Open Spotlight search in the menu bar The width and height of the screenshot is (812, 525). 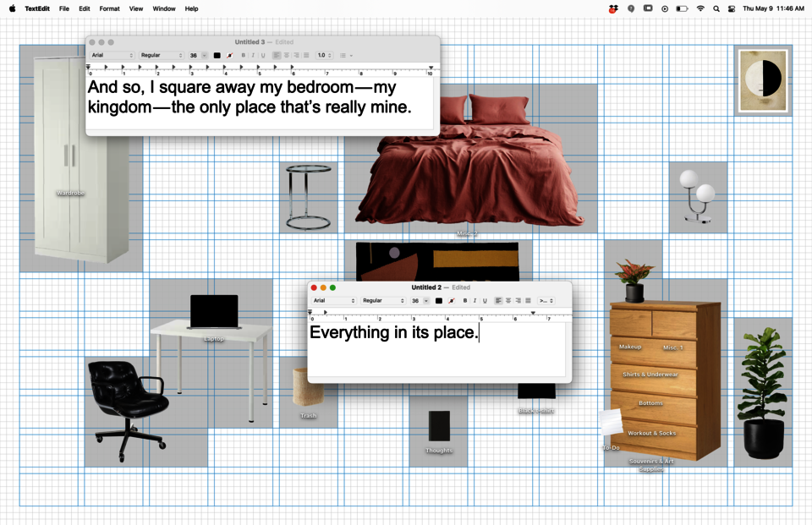(x=716, y=8)
